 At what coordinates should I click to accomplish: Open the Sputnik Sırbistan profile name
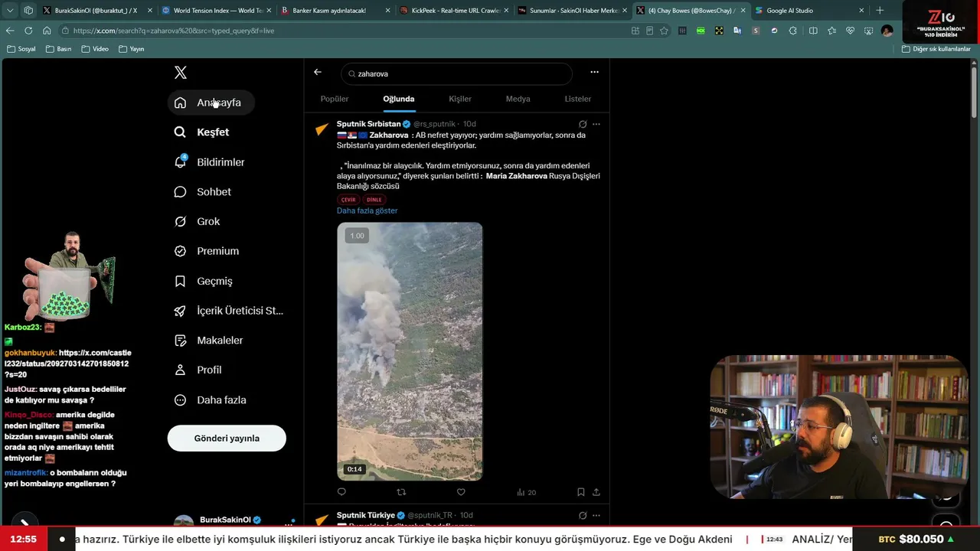pyautogui.click(x=369, y=124)
